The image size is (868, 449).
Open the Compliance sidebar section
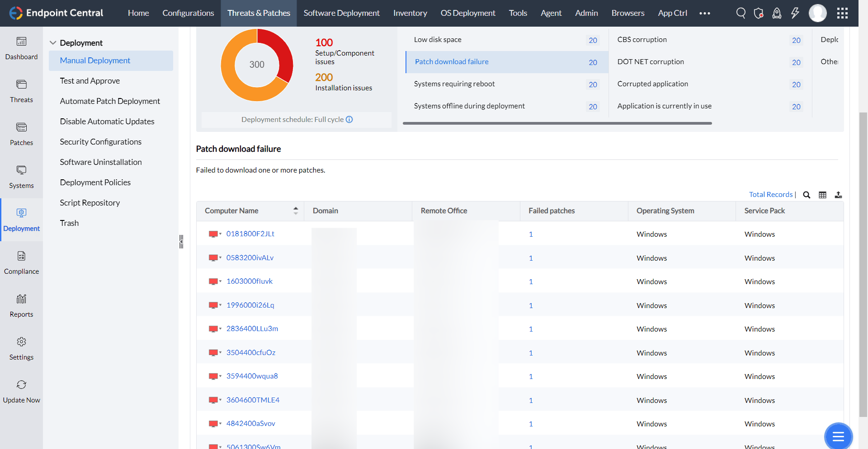(21, 263)
